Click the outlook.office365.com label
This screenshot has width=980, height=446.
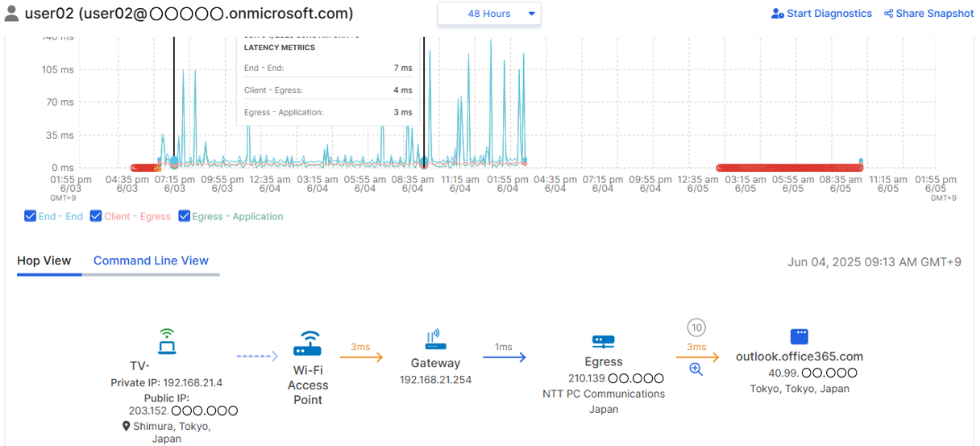(799, 357)
